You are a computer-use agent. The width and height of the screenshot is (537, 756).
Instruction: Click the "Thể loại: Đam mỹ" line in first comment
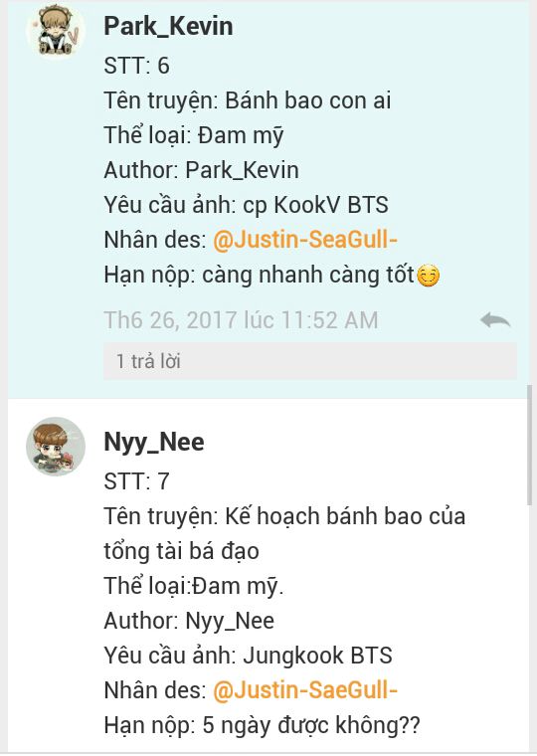(194, 135)
